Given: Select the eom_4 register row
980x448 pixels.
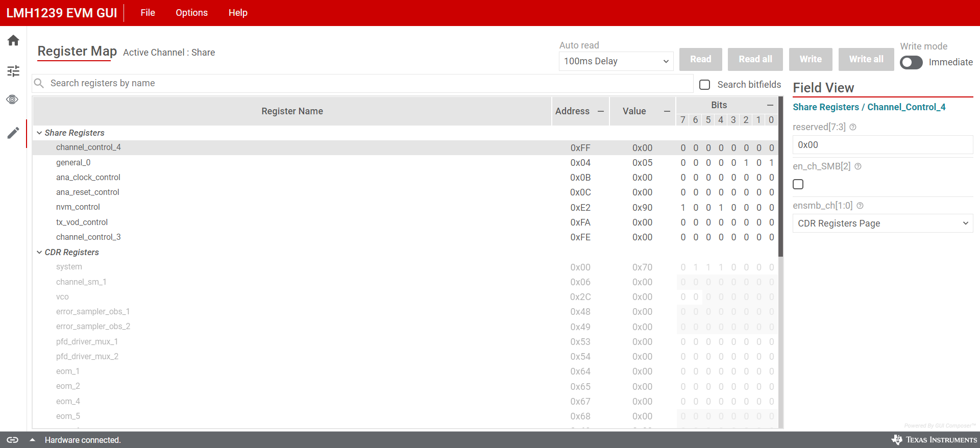Looking at the screenshot, I should pos(405,402).
